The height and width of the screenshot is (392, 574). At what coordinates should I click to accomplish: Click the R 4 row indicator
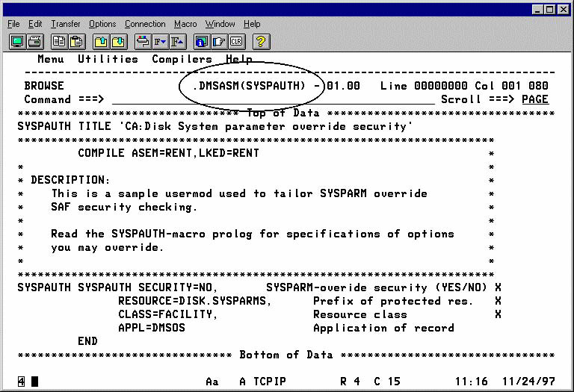[350, 382]
